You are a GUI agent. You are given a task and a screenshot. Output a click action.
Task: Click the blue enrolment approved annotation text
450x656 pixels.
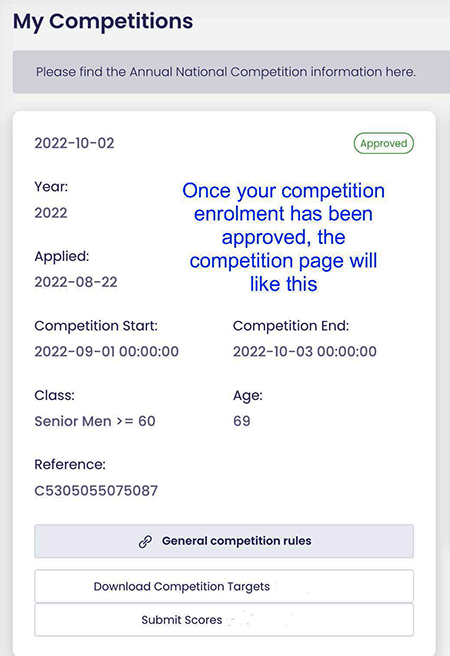[284, 237]
